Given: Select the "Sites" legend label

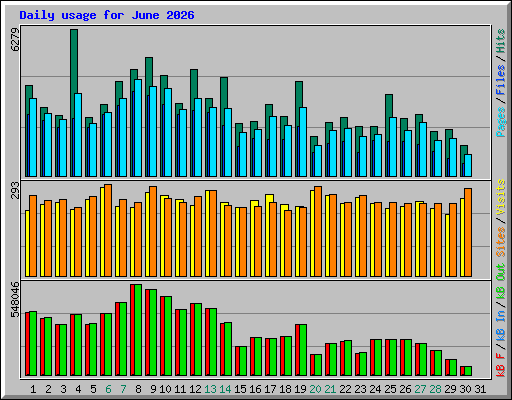Looking at the screenshot, I should coord(501,242).
